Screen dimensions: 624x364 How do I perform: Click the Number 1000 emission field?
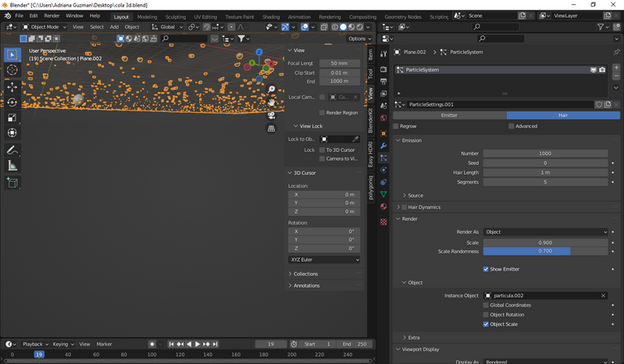coord(546,154)
